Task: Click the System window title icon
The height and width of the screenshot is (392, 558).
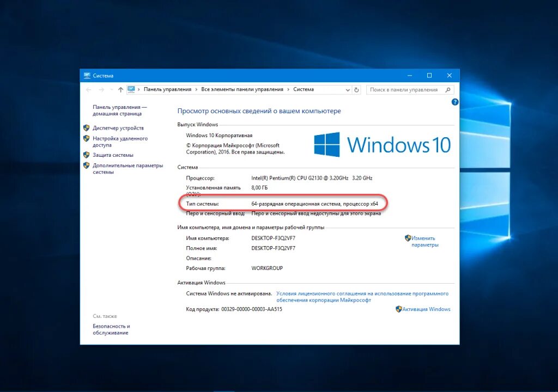Action: (x=87, y=76)
